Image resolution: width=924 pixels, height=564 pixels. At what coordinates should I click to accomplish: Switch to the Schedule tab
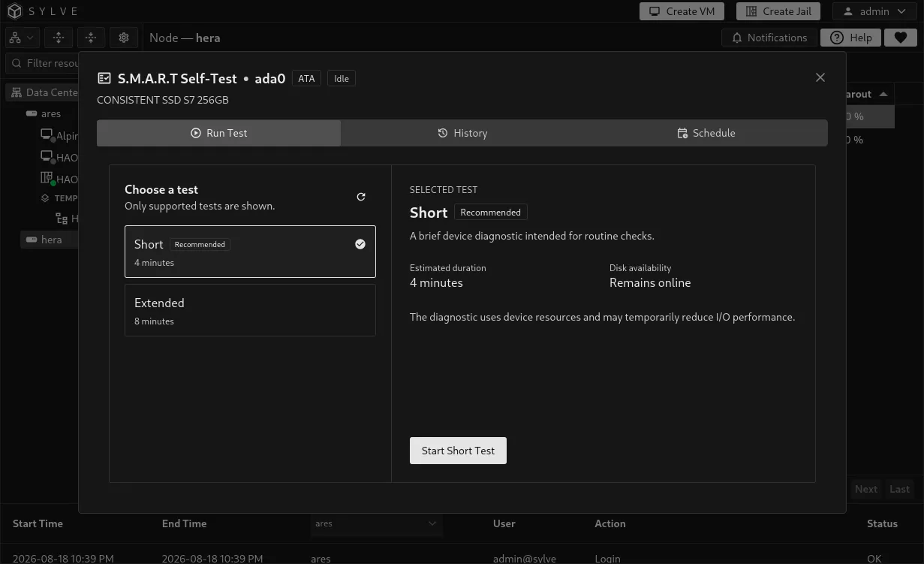coord(706,133)
